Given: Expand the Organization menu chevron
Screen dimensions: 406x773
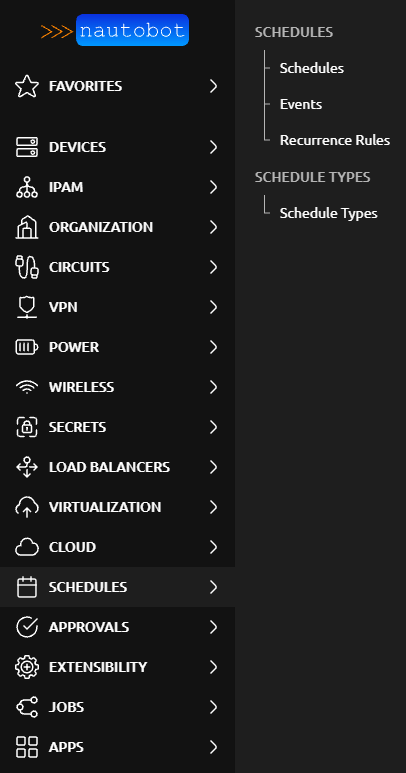Looking at the screenshot, I should 213,227.
